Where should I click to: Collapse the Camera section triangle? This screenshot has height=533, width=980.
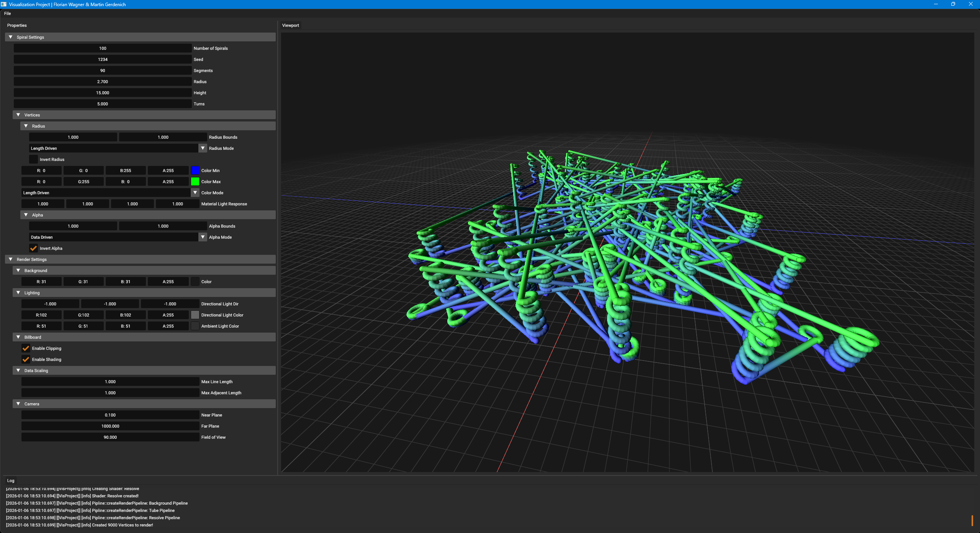(x=18, y=404)
